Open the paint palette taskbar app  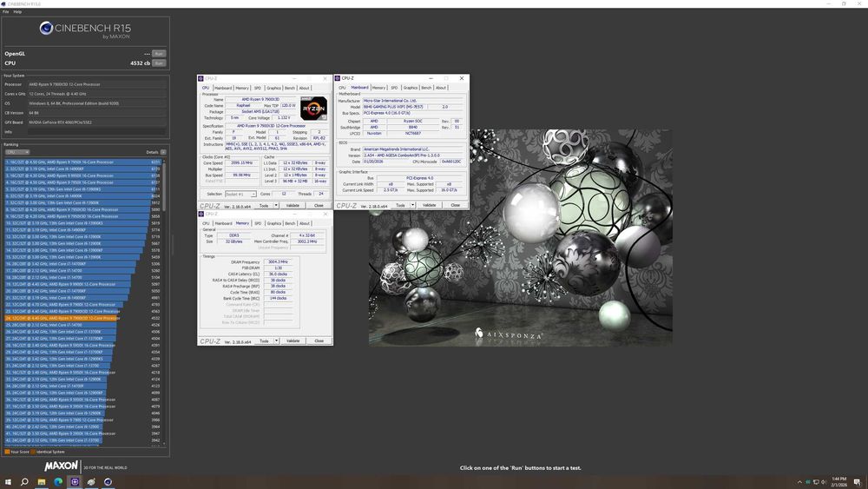pos(91,482)
